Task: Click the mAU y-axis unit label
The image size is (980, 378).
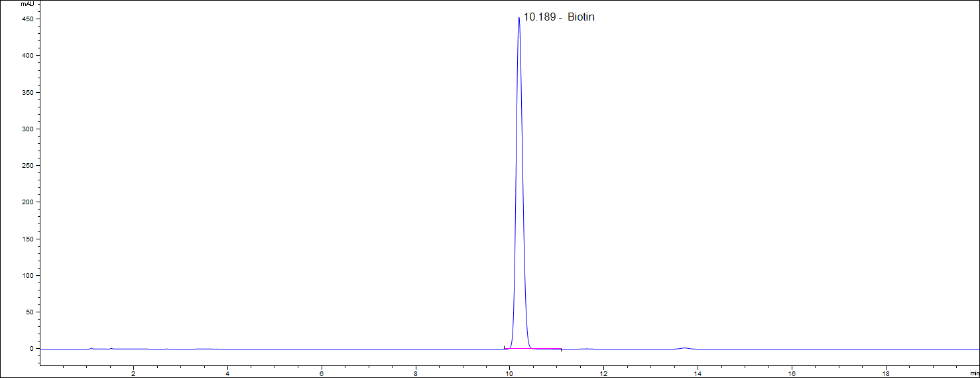Action: 27,4
